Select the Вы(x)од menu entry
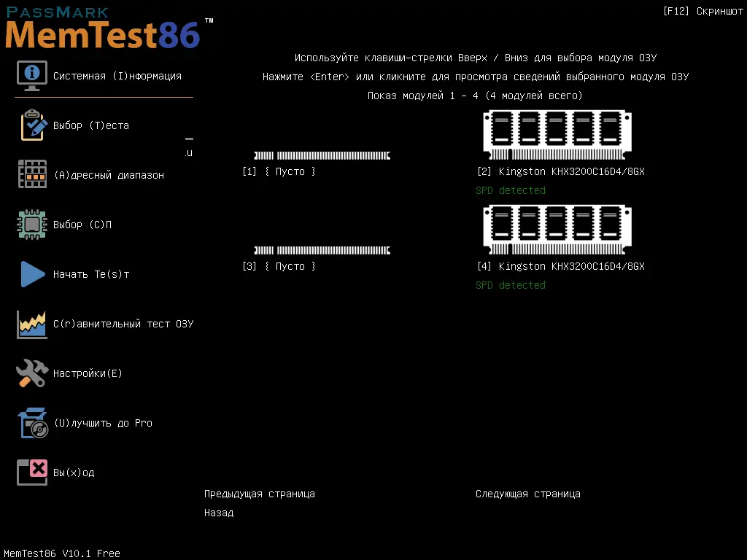Image resolution: width=747 pixels, height=560 pixels. pos(74,472)
